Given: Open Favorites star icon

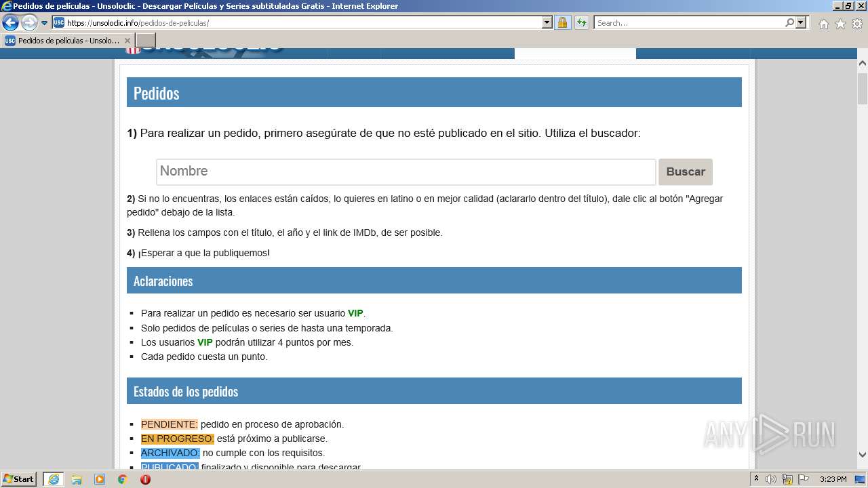Looking at the screenshot, I should (840, 24).
